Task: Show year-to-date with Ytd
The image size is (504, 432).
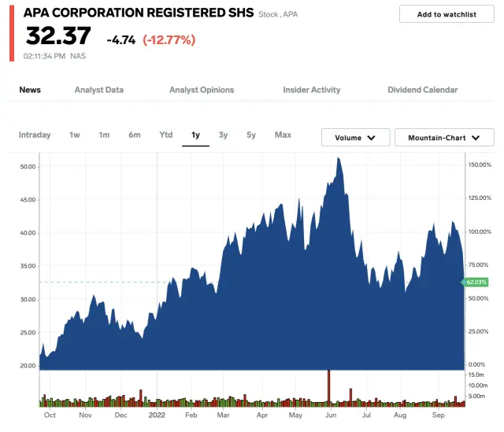Action: pyautogui.click(x=166, y=135)
